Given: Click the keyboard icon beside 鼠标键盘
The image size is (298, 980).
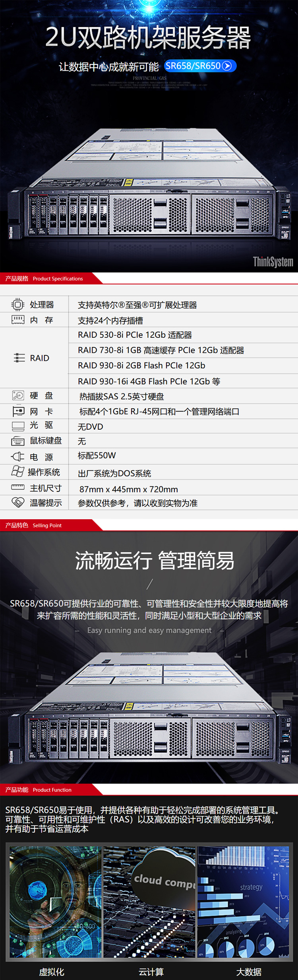Looking at the screenshot, I should (18, 441).
